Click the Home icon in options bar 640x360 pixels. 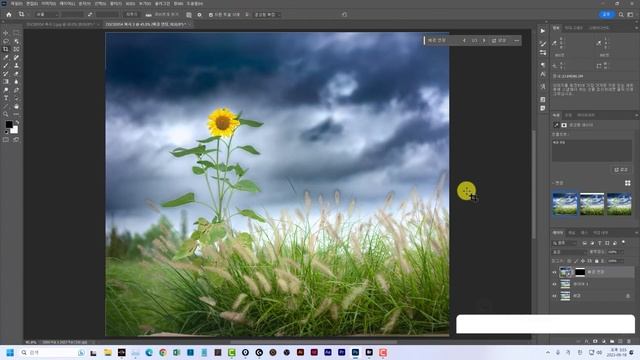click(9, 14)
